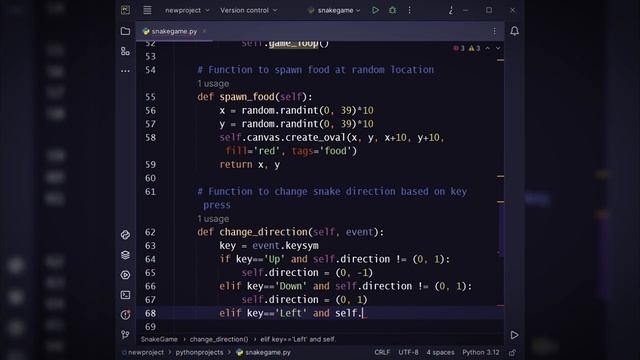Screen dimensions: 640x360
Task: Click newproject in the navigation bar
Action: coord(143,352)
